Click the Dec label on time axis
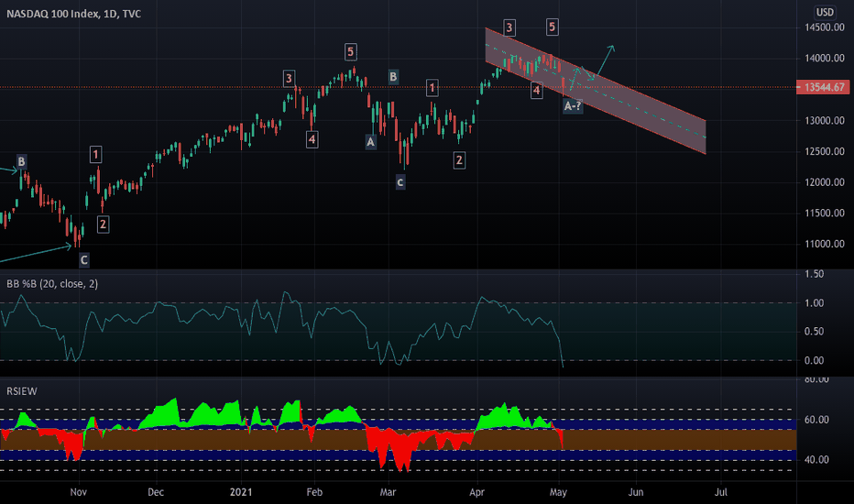The height and width of the screenshot is (504, 854). (x=156, y=492)
